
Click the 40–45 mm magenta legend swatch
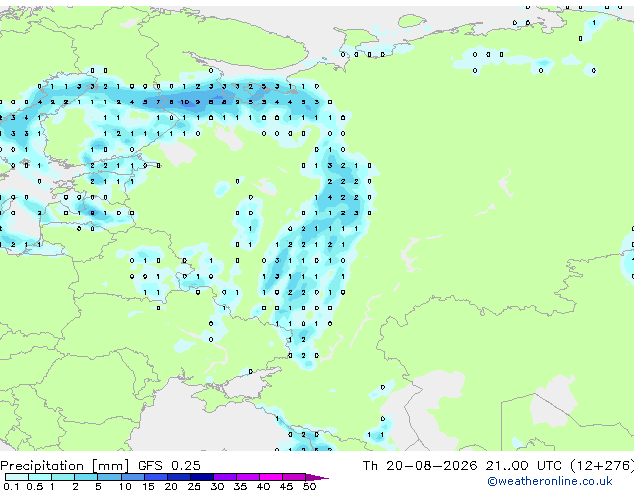coord(271,477)
